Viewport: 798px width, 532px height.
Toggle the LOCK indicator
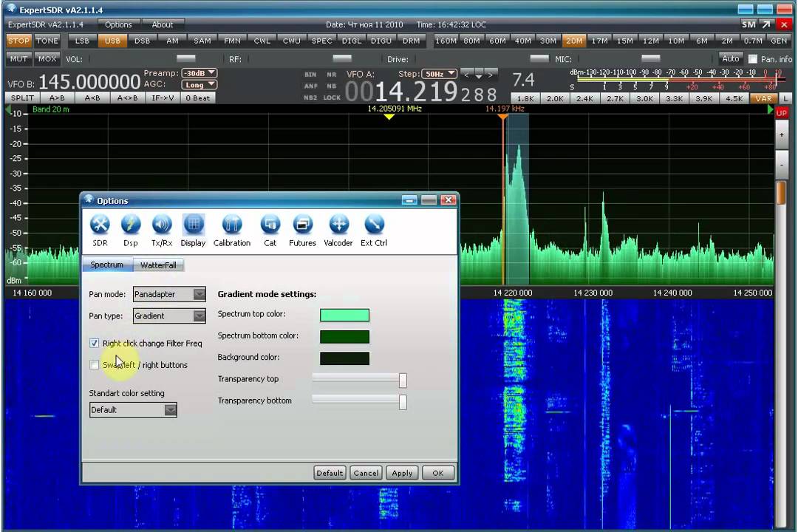click(x=332, y=98)
